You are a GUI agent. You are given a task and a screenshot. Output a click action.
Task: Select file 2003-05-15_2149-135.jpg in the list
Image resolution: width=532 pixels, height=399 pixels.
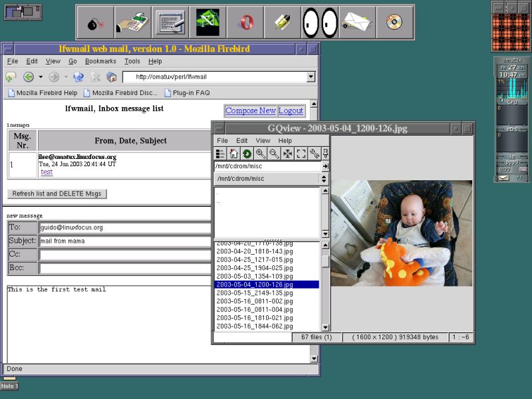point(255,293)
